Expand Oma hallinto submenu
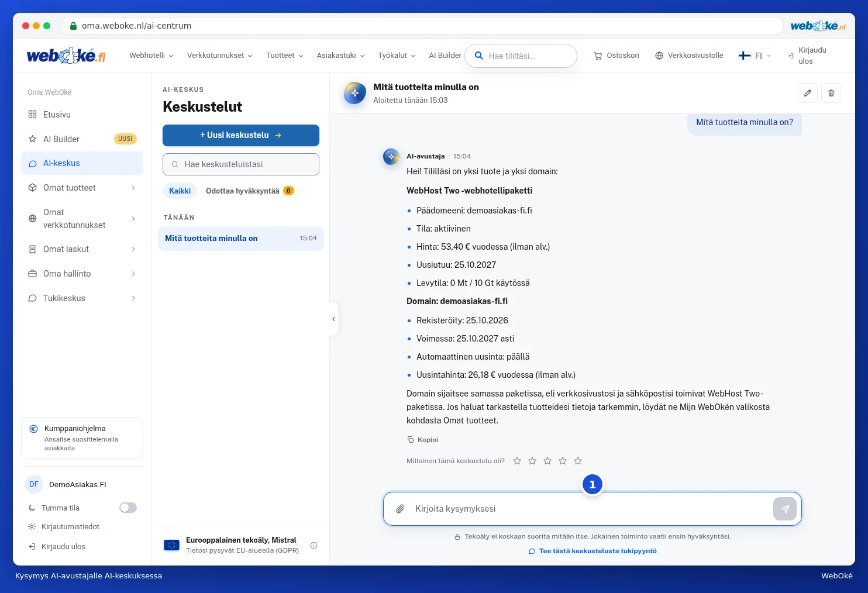The image size is (868, 593). point(133,274)
